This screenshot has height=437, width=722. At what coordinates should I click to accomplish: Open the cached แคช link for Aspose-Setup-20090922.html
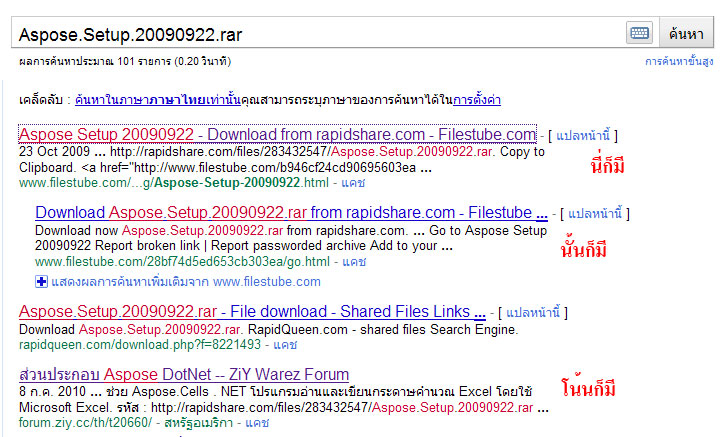tap(353, 183)
